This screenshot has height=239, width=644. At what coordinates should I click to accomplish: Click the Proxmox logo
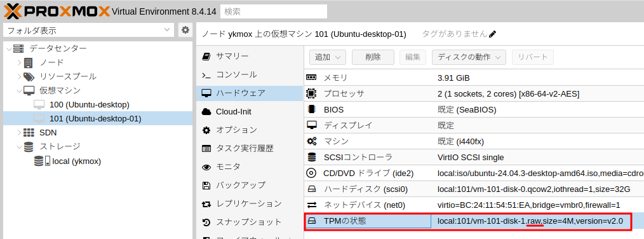coord(57,11)
